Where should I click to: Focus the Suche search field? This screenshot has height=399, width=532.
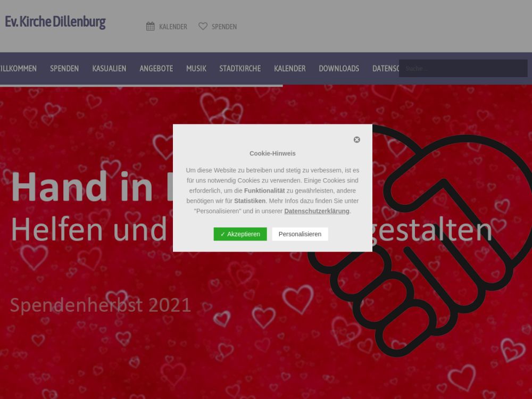click(463, 69)
